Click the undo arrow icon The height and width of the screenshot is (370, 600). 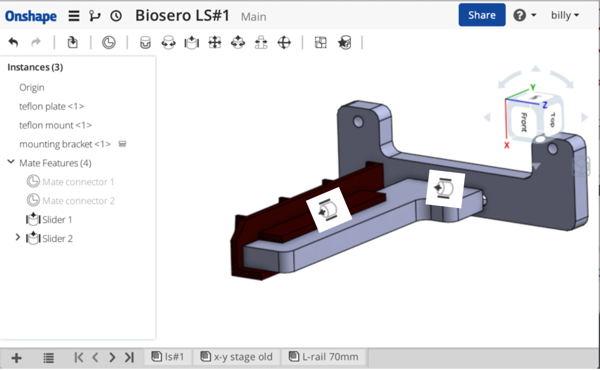click(x=13, y=42)
